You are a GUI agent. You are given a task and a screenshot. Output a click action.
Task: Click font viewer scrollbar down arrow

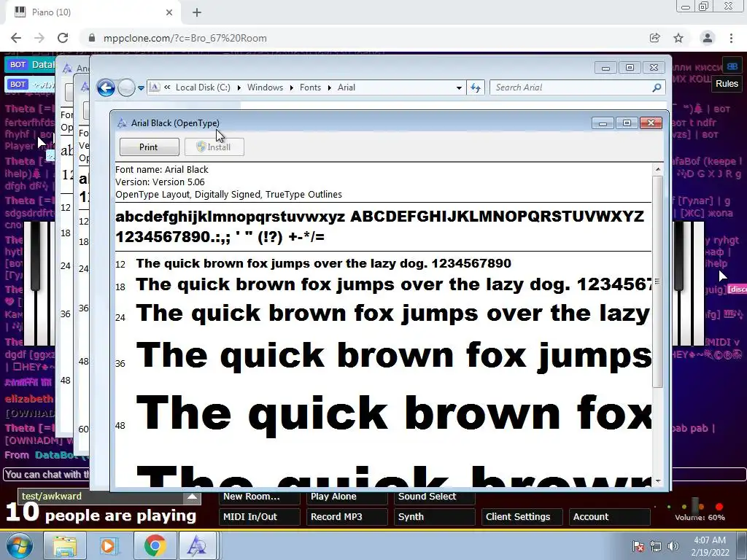click(658, 481)
